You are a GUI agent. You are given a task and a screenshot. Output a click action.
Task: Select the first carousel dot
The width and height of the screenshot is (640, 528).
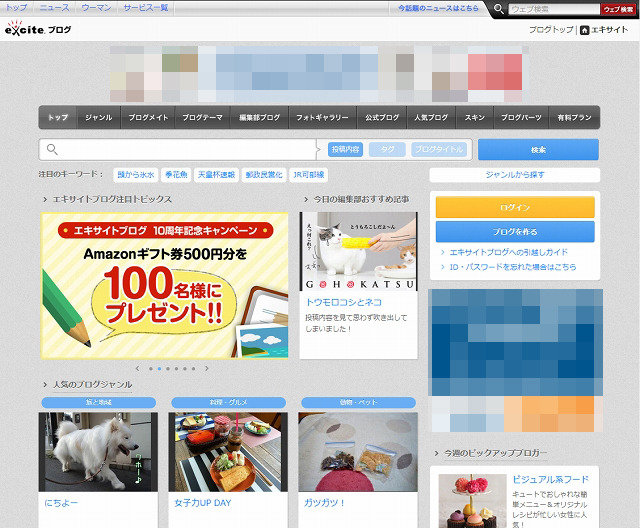pyautogui.click(x=151, y=369)
